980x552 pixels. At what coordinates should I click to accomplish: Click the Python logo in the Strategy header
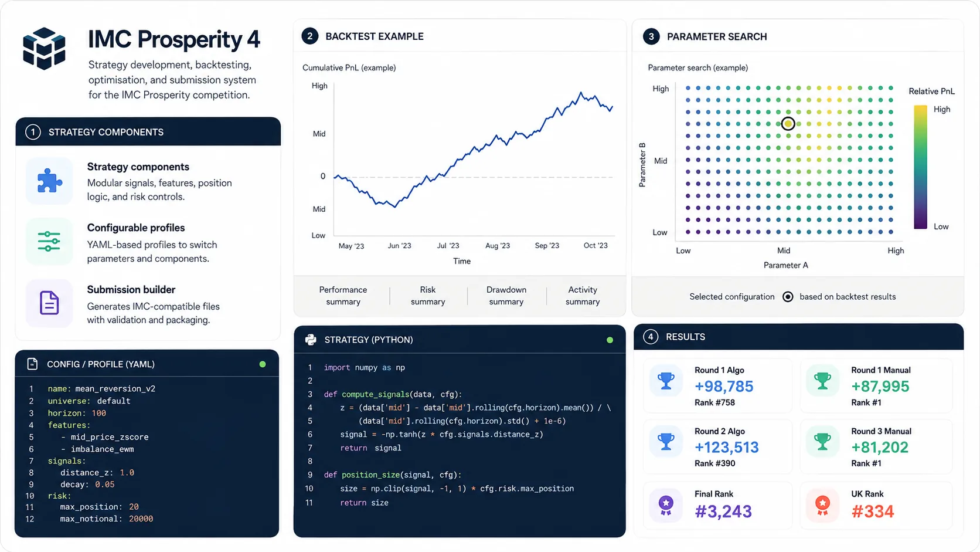pos(311,340)
